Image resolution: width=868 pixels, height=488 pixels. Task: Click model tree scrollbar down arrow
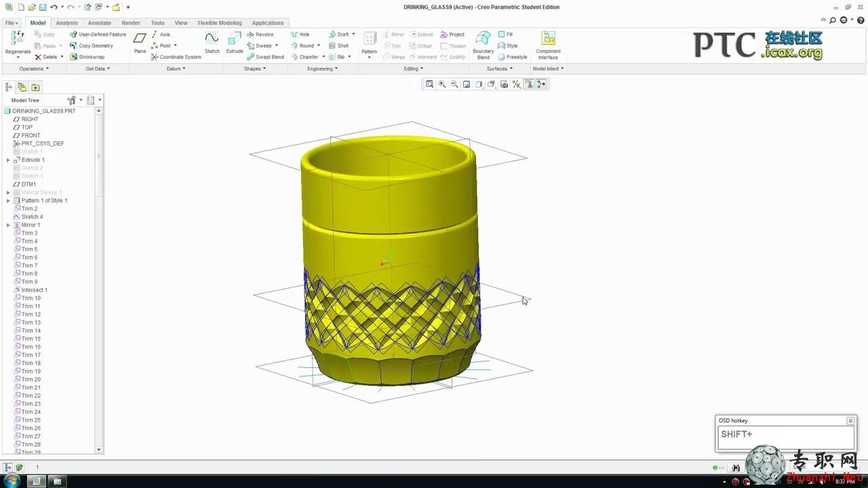(99, 450)
